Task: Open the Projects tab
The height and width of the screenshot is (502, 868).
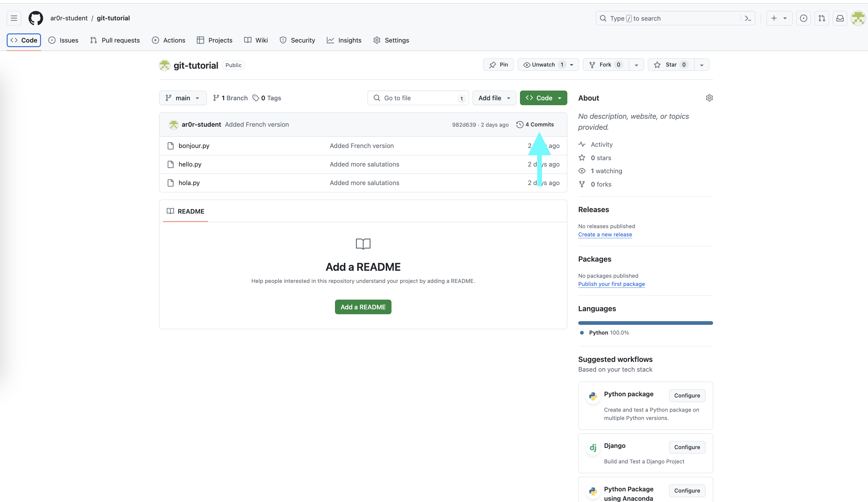Action: [x=214, y=40]
